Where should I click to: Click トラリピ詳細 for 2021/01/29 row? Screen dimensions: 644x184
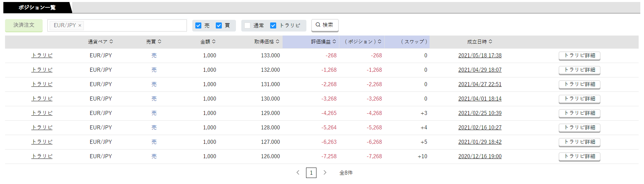[580, 142]
